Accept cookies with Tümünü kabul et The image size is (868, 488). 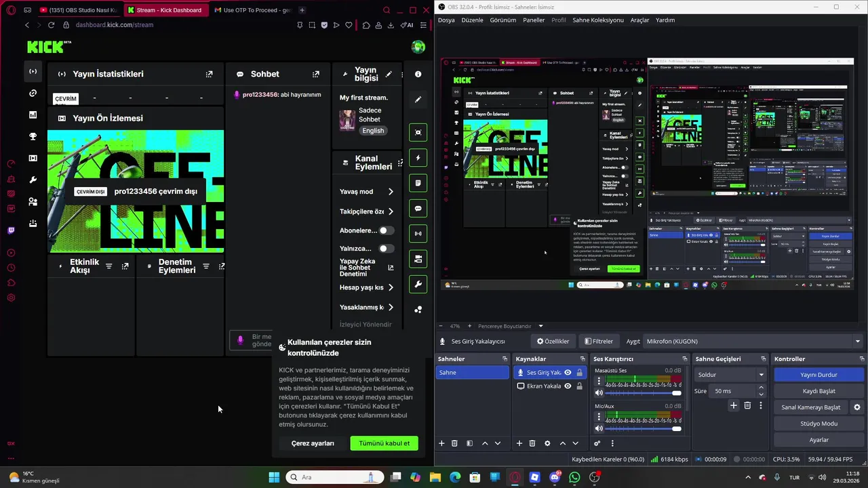pos(384,443)
